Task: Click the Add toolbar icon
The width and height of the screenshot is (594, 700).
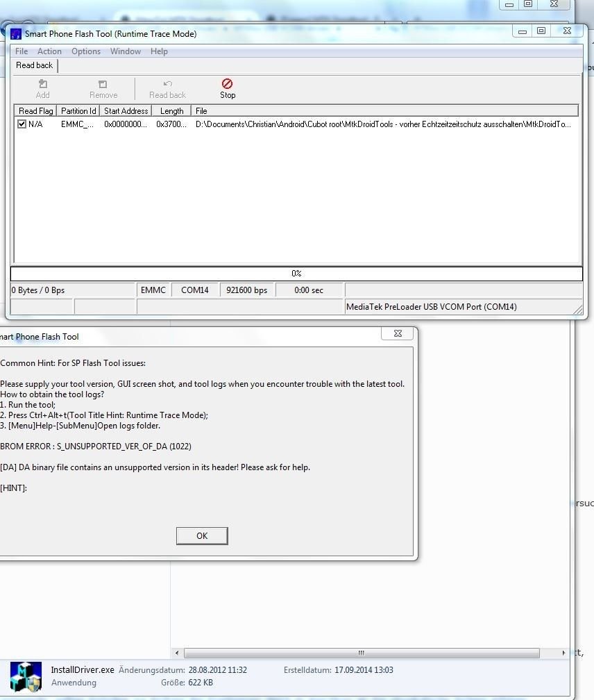Action: click(x=43, y=89)
